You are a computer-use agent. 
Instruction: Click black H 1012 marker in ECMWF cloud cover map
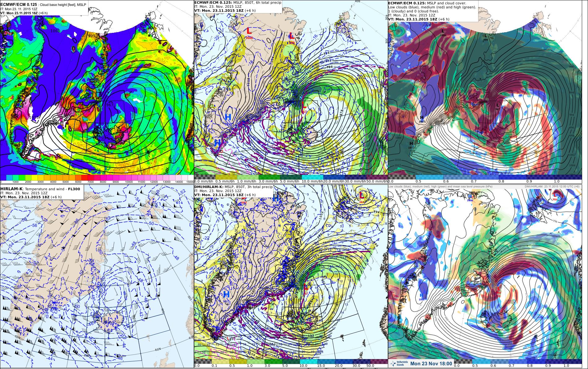[411, 145]
